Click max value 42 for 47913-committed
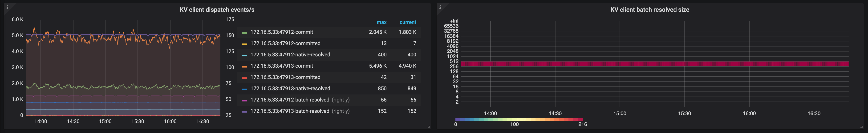The height and width of the screenshot is (133, 868). pos(383,77)
